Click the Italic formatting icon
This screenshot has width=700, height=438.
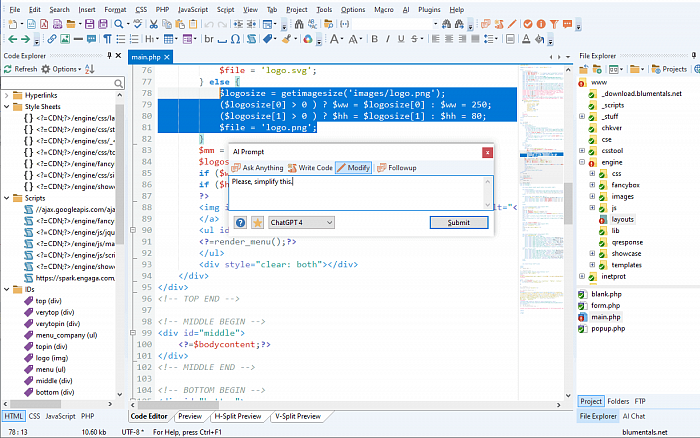387,39
